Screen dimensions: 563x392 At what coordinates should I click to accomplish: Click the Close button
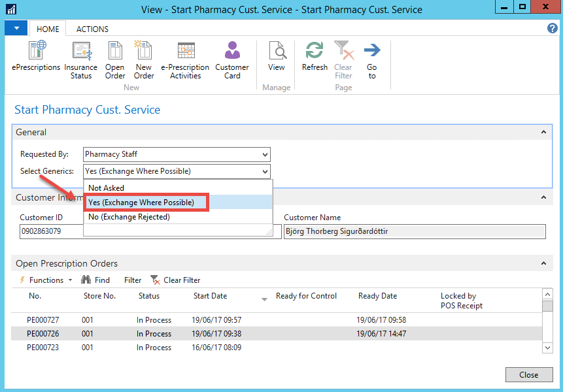point(528,375)
